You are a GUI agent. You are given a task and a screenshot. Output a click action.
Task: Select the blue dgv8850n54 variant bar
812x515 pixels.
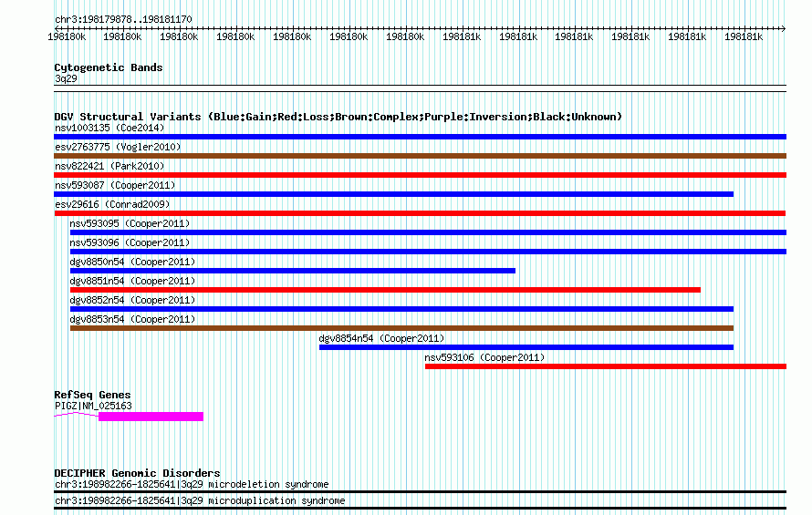click(293, 271)
